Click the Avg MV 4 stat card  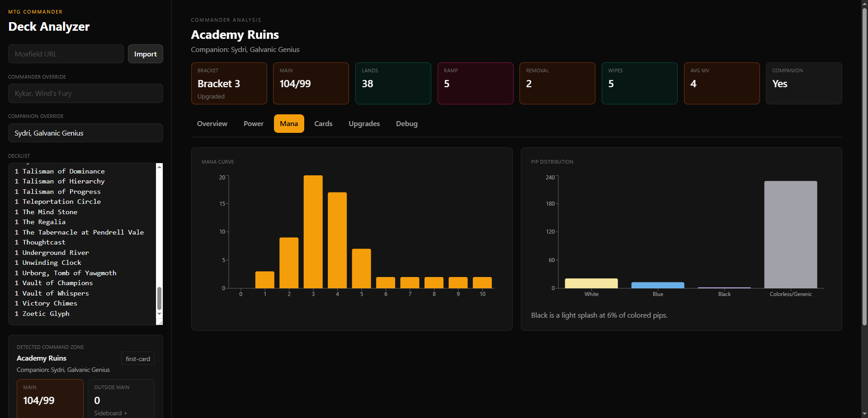(x=722, y=84)
